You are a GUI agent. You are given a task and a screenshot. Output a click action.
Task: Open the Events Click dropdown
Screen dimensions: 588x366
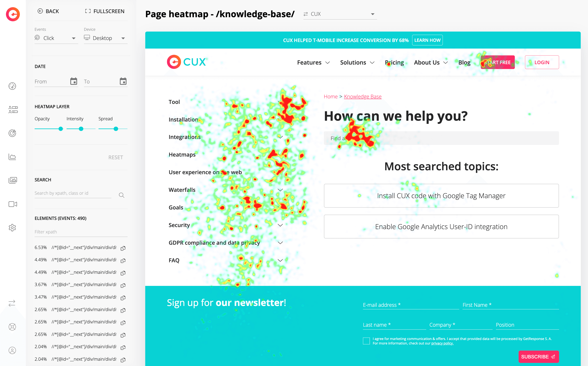[x=56, y=38]
